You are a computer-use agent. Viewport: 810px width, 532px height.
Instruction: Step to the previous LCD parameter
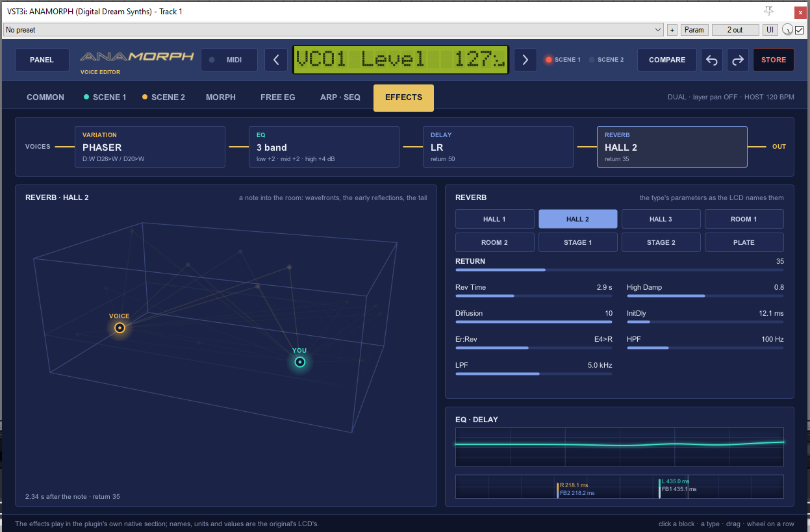pyautogui.click(x=276, y=60)
